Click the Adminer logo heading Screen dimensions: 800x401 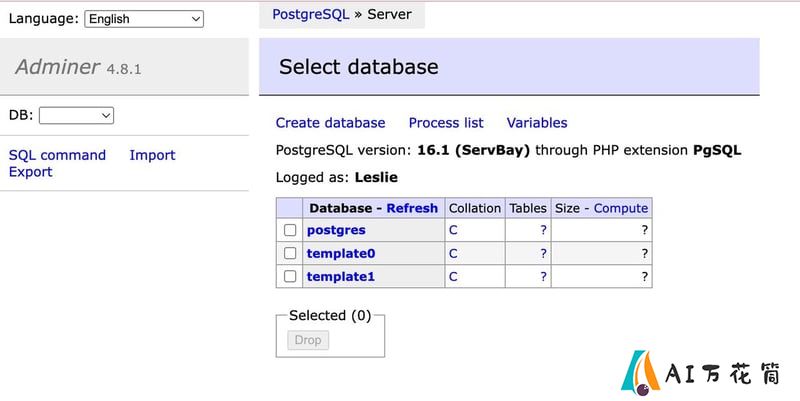pos(58,67)
